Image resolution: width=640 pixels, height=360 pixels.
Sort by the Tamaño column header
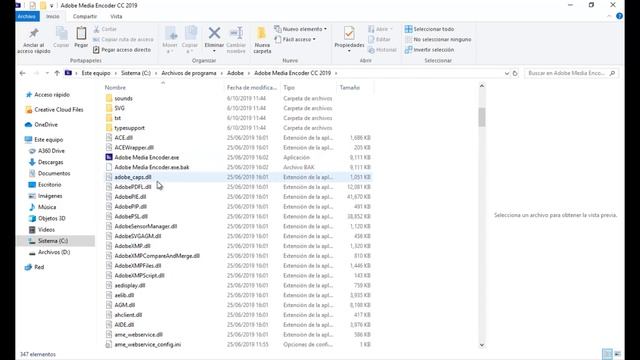pyautogui.click(x=350, y=87)
